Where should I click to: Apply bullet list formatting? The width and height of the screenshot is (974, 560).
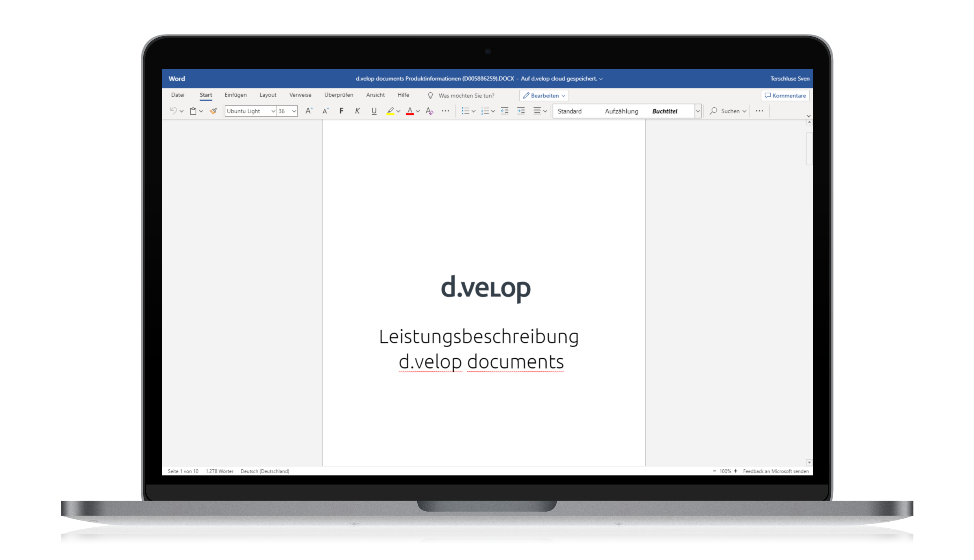tap(465, 111)
